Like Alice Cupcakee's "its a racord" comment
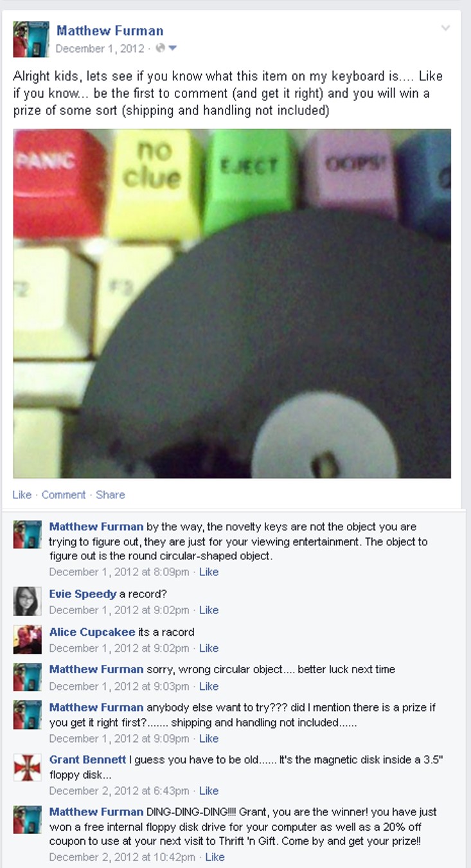The height and width of the screenshot is (868, 471). [x=209, y=647]
